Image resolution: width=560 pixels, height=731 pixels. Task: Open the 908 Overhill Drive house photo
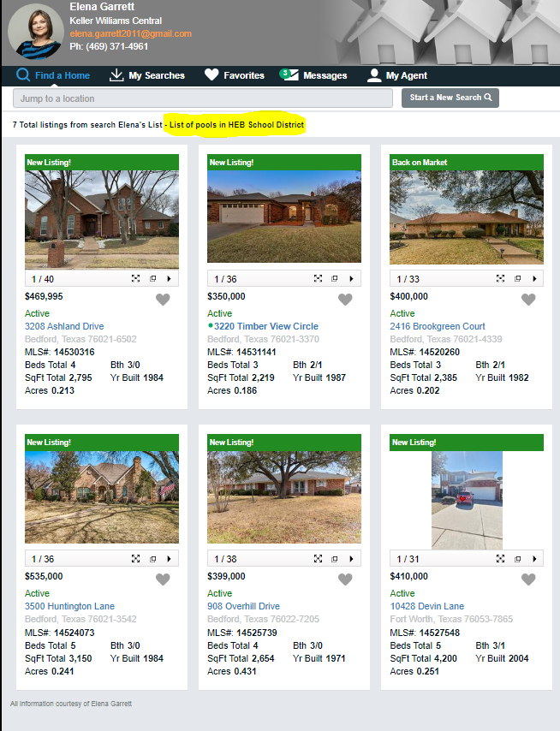284,497
